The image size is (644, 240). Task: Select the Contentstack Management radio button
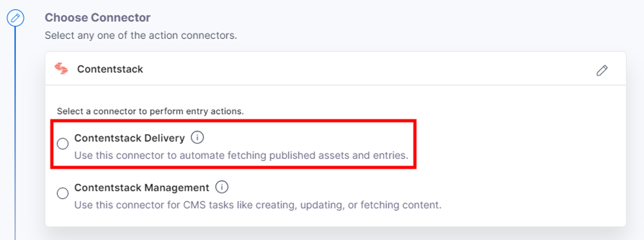pyautogui.click(x=63, y=193)
